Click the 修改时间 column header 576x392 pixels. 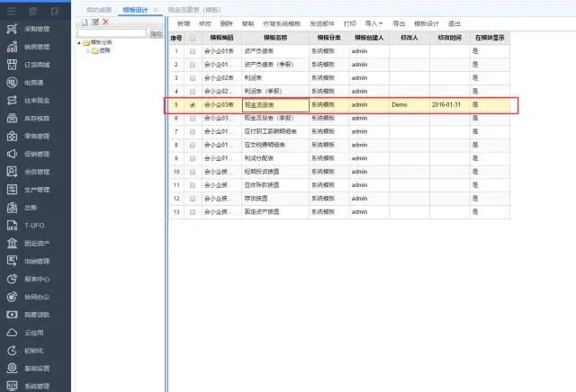tap(450, 38)
